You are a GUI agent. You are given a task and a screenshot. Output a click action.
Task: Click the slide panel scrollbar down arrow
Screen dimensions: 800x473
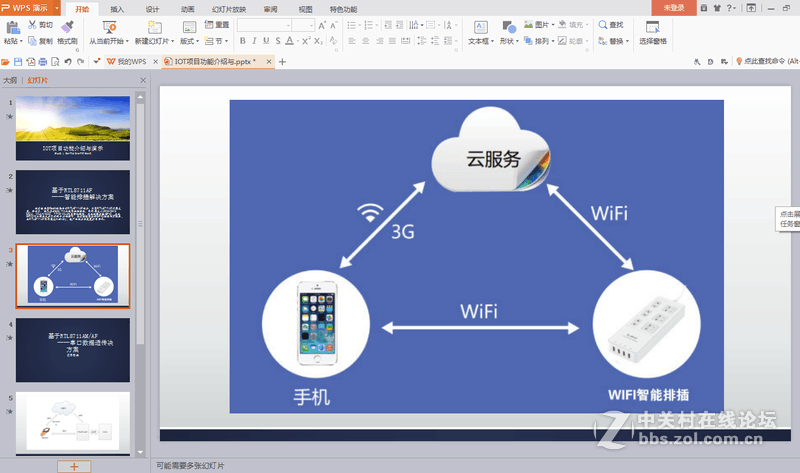(140, 452)
